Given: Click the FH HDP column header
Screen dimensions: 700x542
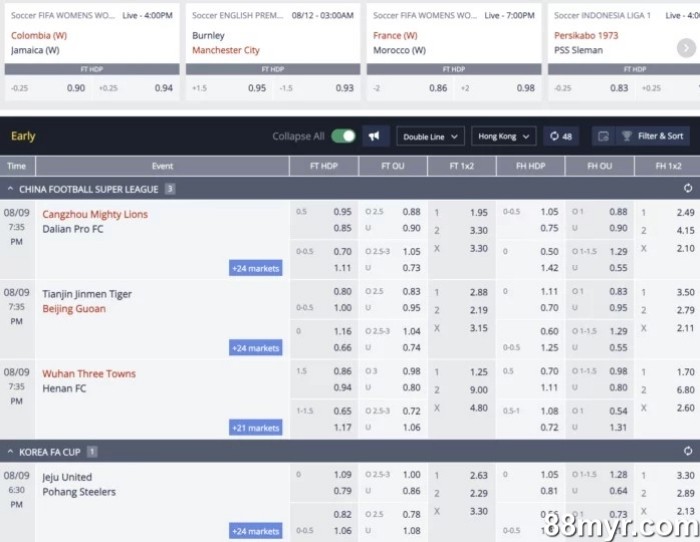Looking at the screenshot, I should coord(530,166).
